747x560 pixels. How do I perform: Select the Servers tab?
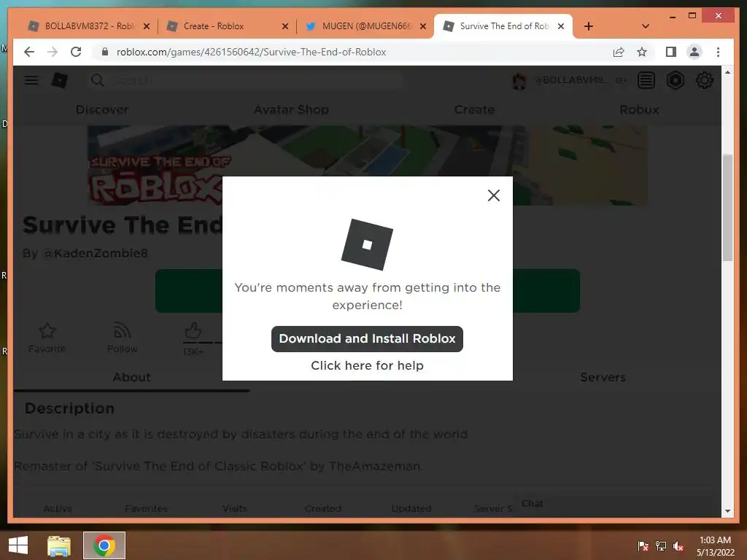603,377
